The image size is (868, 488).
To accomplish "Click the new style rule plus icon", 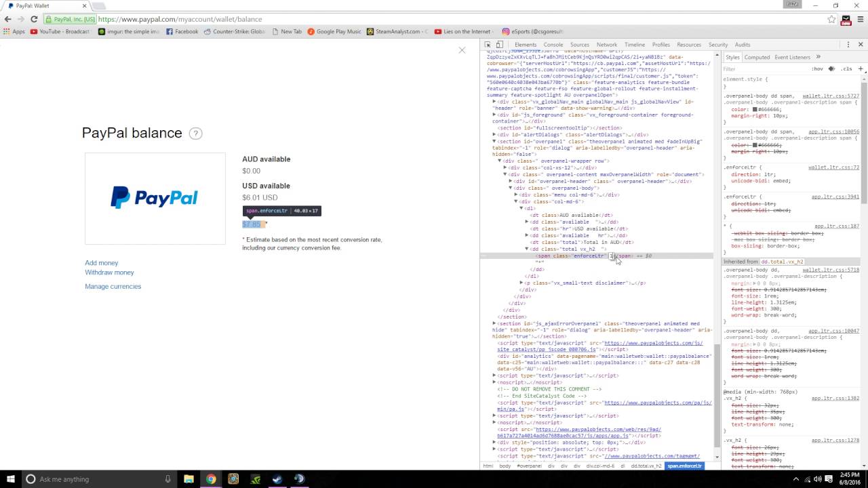I will [x=861, y=68].
